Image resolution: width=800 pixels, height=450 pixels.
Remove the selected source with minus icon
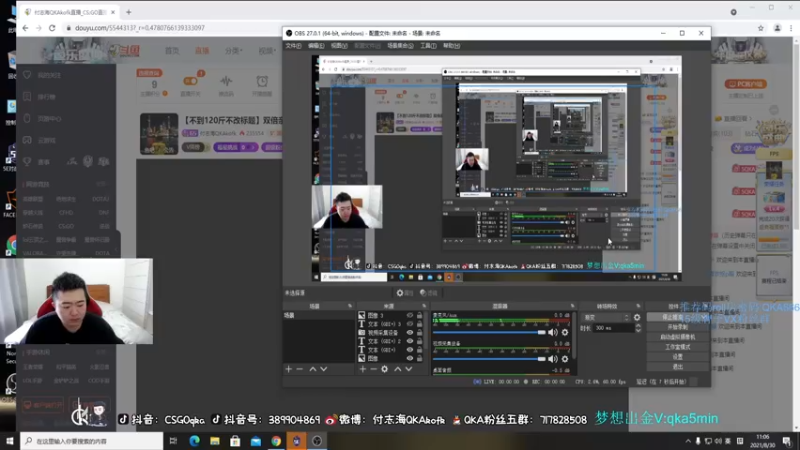pyautogui.click(x=373, y=369)
